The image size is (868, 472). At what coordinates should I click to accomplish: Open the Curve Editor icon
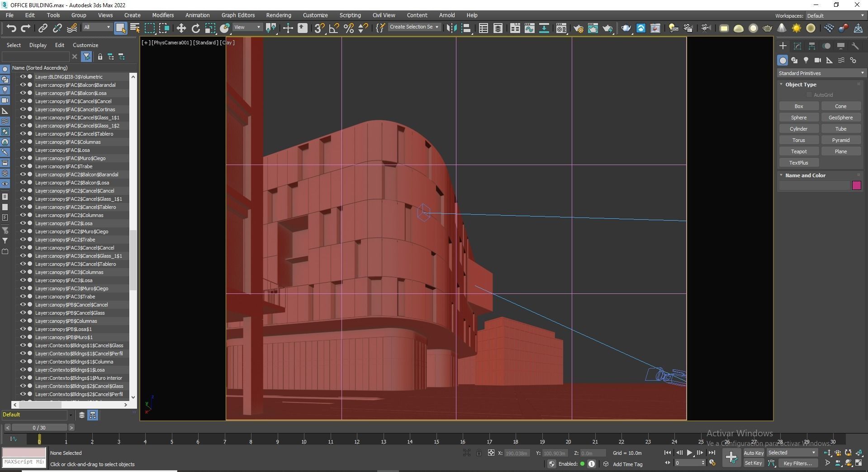529,28
